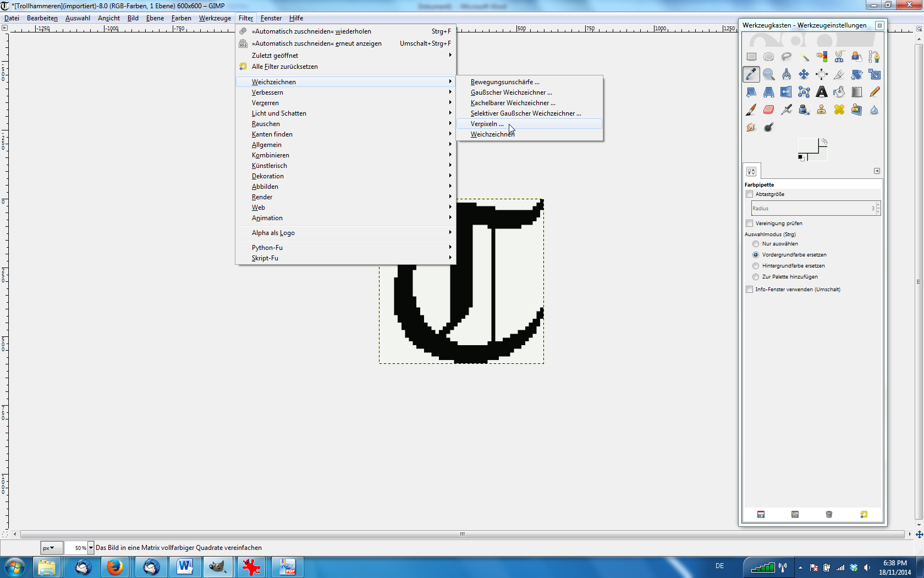Image resolution: width=924 pixels, height=578 pixels.
Task: Select the Text tool in toolbox
Action: [821, 92]
